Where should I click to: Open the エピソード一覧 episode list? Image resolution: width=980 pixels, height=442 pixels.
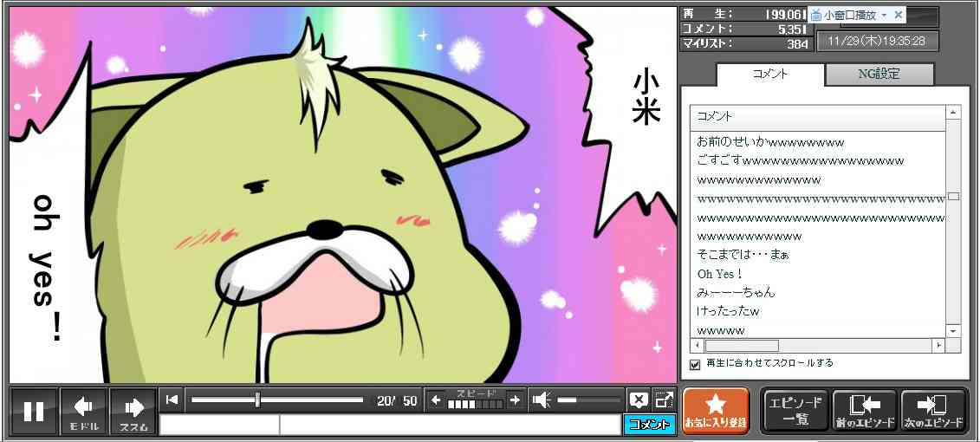click(x=794, y=410)
